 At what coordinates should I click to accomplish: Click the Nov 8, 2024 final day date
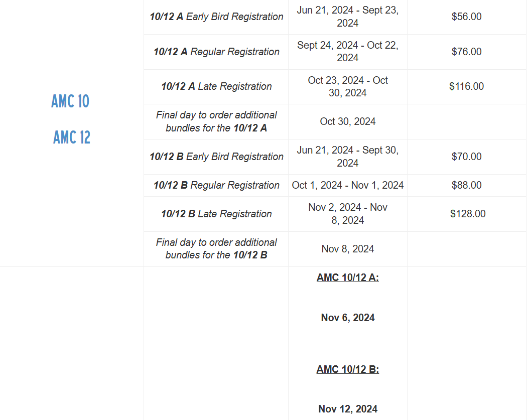click(347, 249)
